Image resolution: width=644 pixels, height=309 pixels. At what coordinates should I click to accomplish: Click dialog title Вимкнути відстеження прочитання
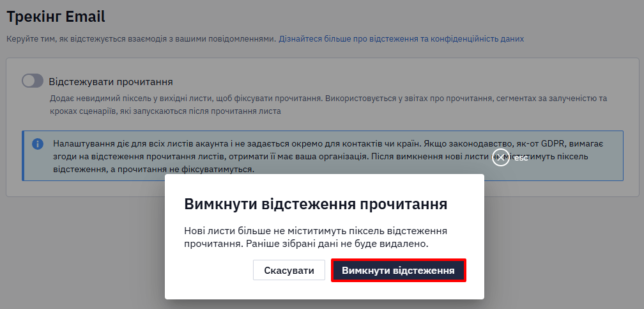[316, 204]
